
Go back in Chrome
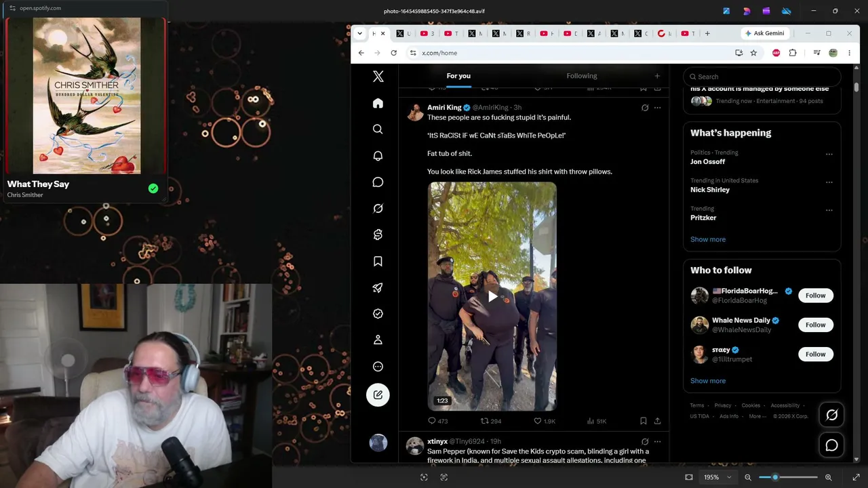tap(361, 53)
